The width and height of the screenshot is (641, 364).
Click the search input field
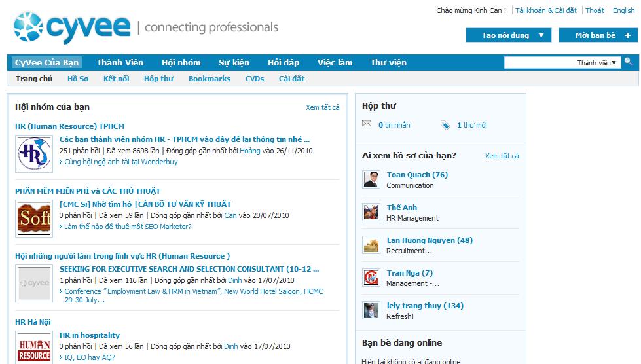[x=538, y=63]
